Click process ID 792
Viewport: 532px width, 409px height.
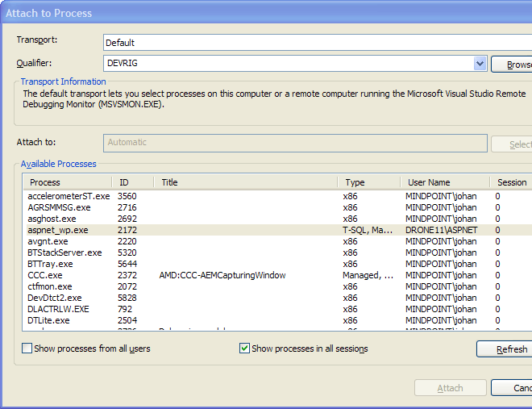click(125, 309)
